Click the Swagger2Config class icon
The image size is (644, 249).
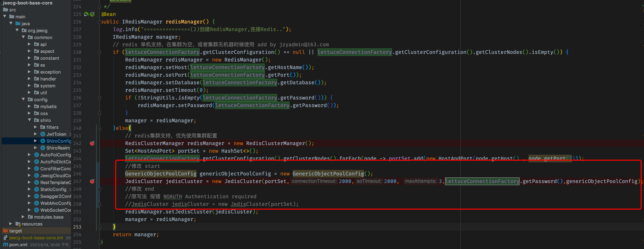(37, 196)
